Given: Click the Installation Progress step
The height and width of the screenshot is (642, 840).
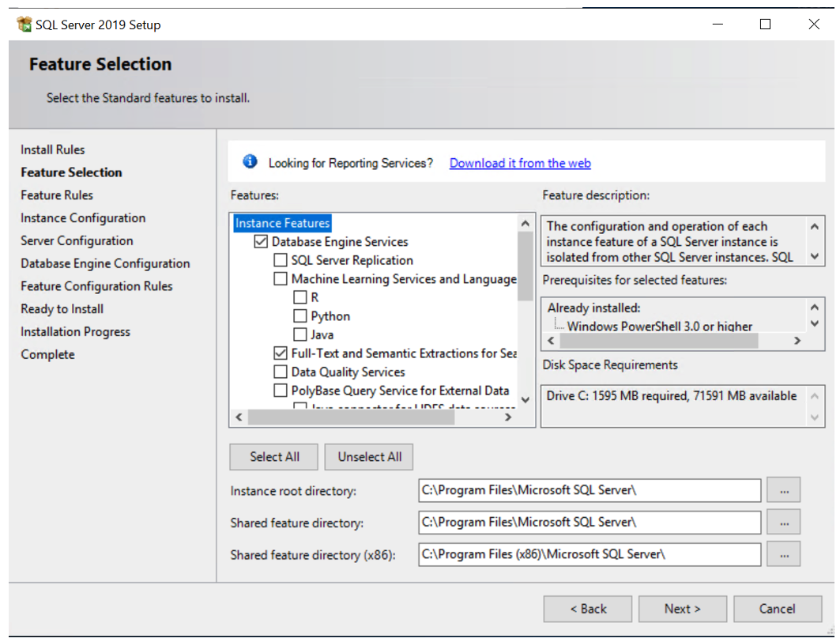Looking at the screenshot, I should pos(76,332).
